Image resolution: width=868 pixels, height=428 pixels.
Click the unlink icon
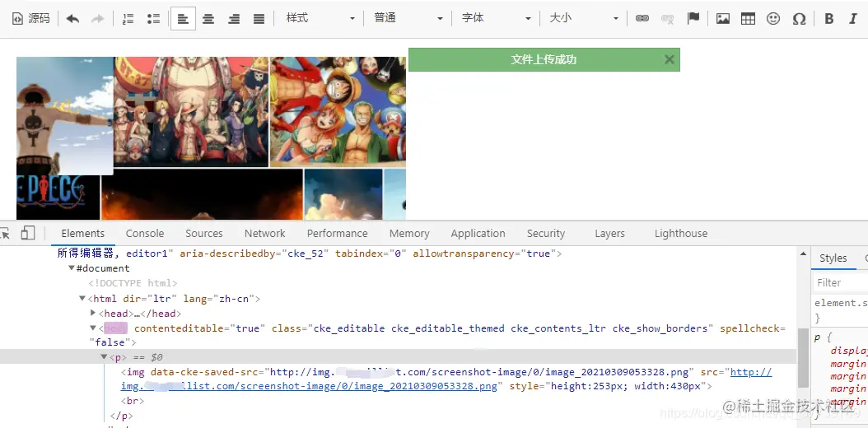point(668,18)
